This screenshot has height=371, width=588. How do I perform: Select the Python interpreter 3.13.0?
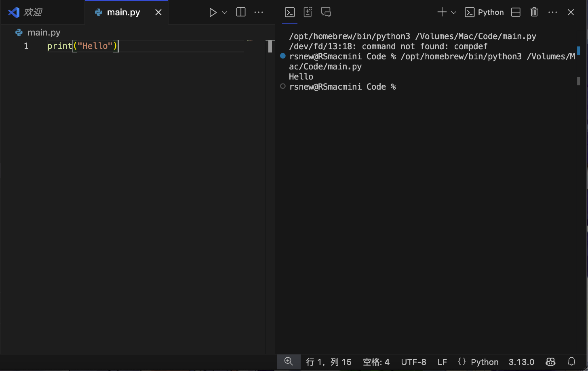[521, 362]
